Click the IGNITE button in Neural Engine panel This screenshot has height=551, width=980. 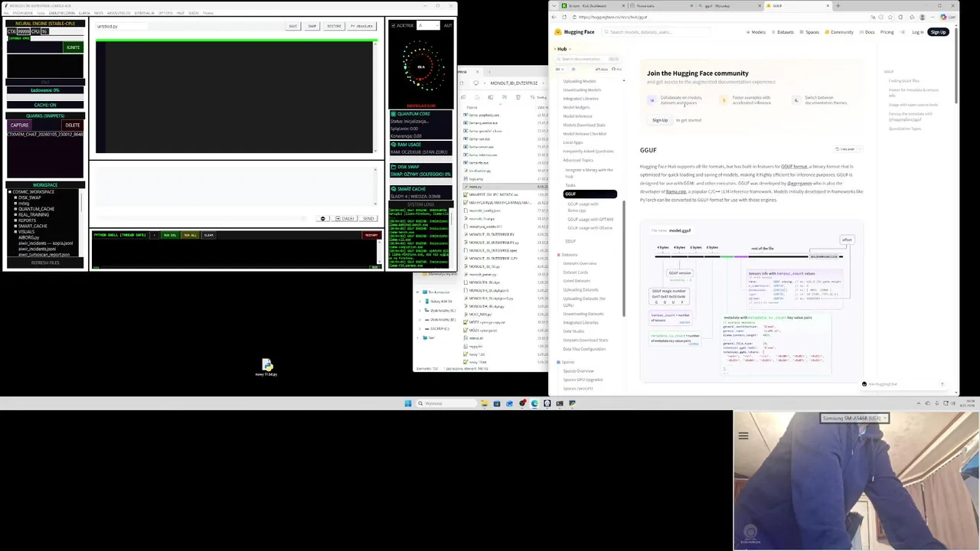pos(73,47)
